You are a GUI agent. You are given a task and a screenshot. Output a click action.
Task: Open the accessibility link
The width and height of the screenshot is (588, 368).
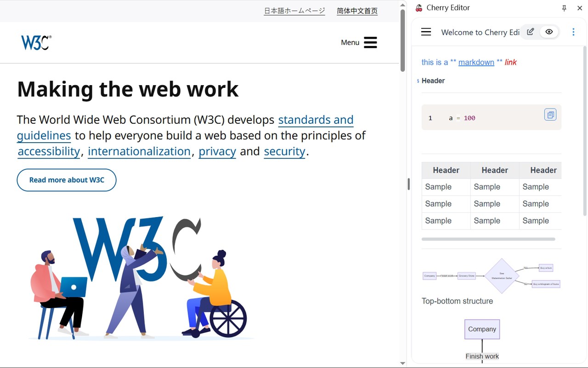49,151
